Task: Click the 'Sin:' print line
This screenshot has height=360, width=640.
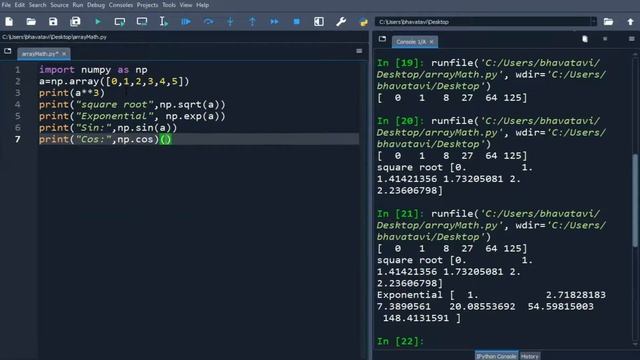Action: [108, 128]
